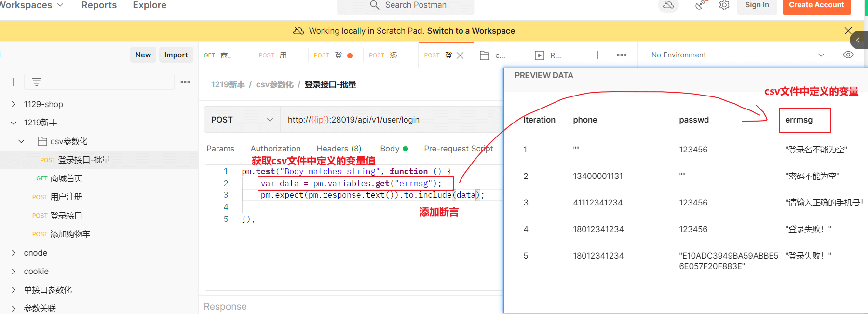Open the Pre-request Script tab

coord(459,149)
